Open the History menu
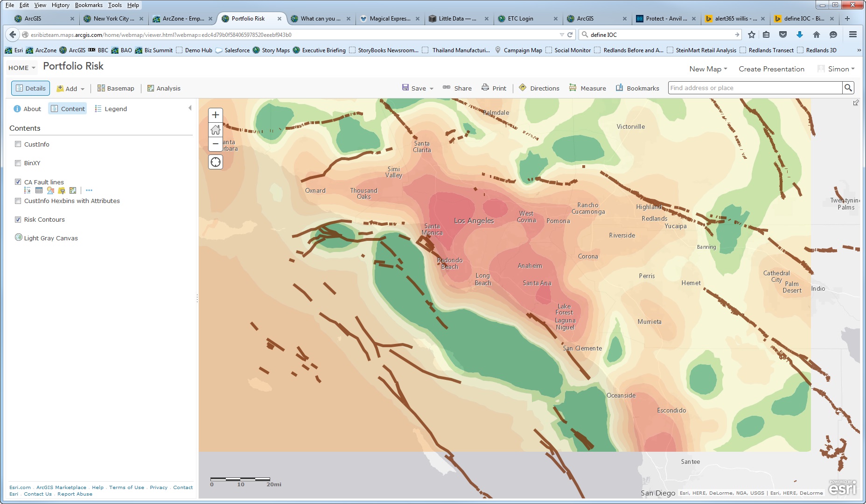 61,5
